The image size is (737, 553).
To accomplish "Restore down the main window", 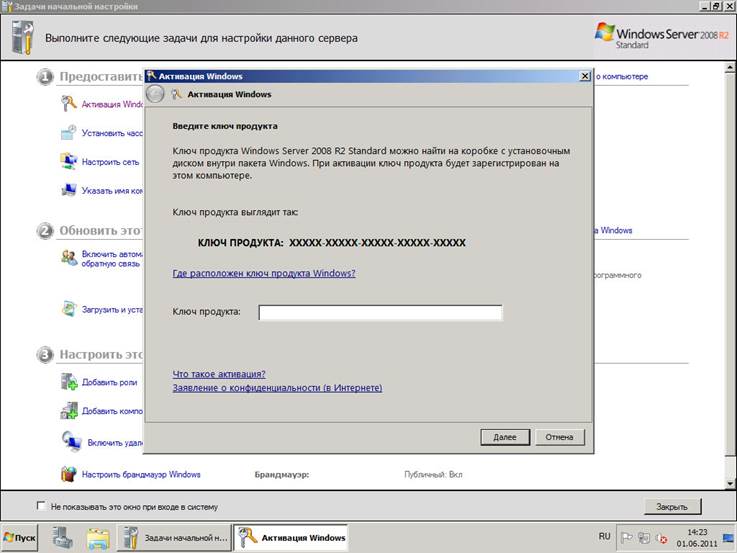I will (x=715, y=6).
